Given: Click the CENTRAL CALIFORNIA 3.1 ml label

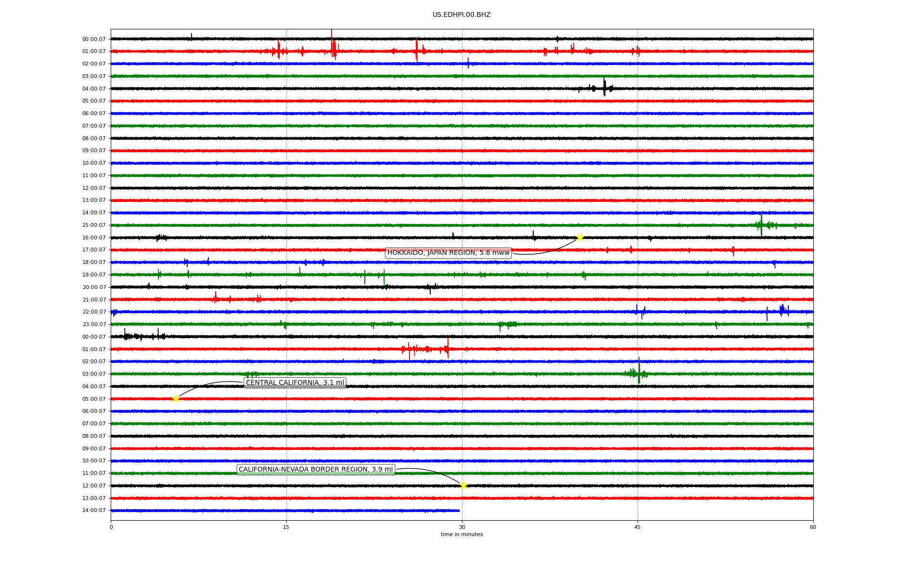Looking at the screenshot, I should point(295,383).
